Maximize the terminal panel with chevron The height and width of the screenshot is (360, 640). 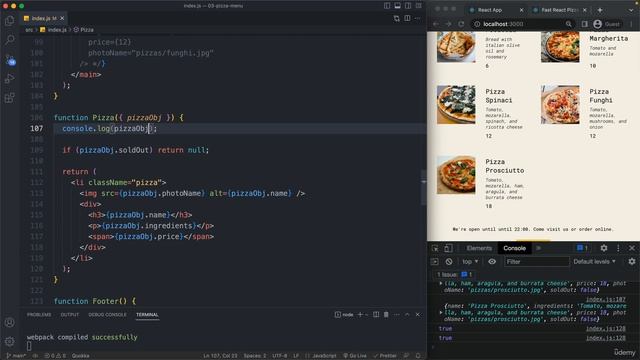click(x=407, y=315)
